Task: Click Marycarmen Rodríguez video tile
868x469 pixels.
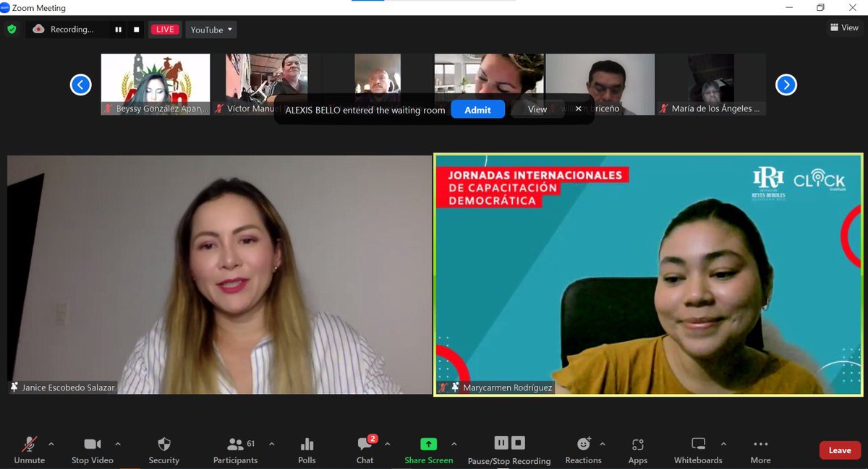Action: tap(649, 275)
